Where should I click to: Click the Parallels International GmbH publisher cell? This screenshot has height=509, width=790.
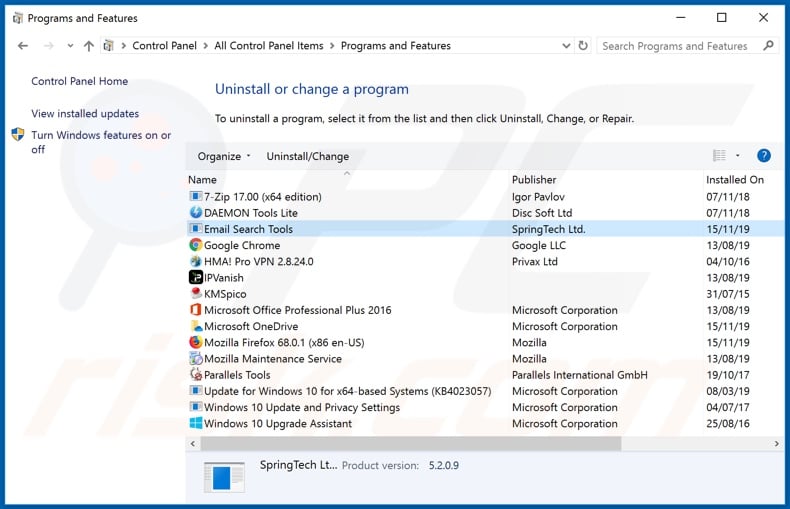tap(579, 375)
